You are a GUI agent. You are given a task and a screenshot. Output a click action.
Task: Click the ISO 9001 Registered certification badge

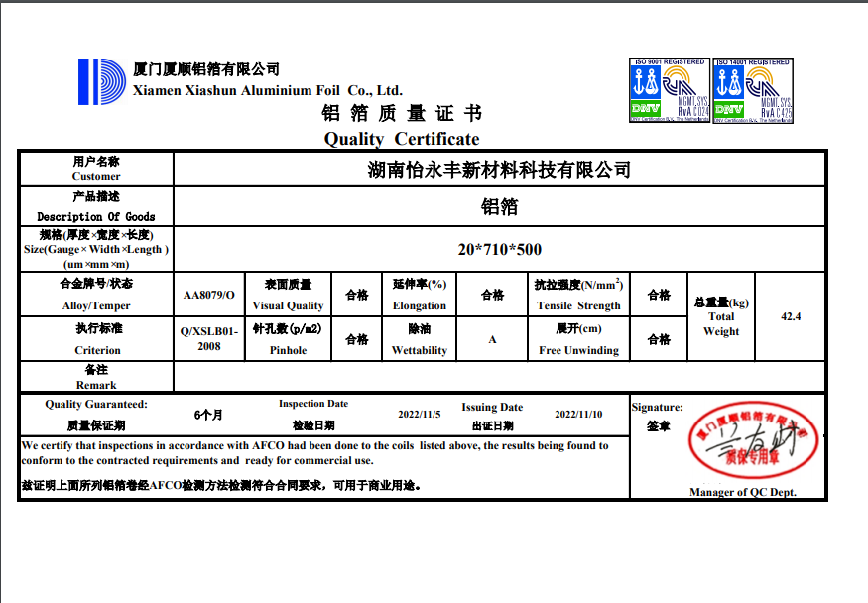pyautogui.click(x=670, y=90)
